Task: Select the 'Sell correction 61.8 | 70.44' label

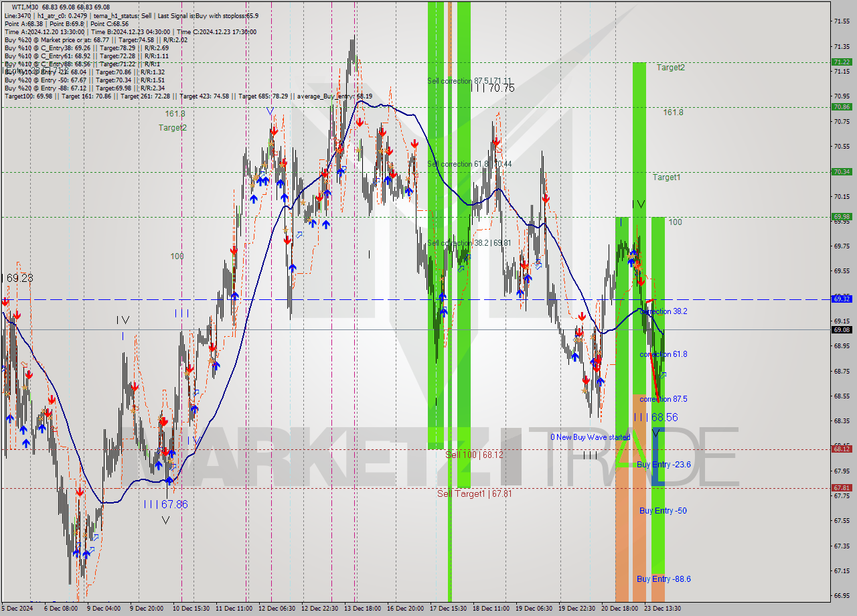Action: click(x=469, y=164)
